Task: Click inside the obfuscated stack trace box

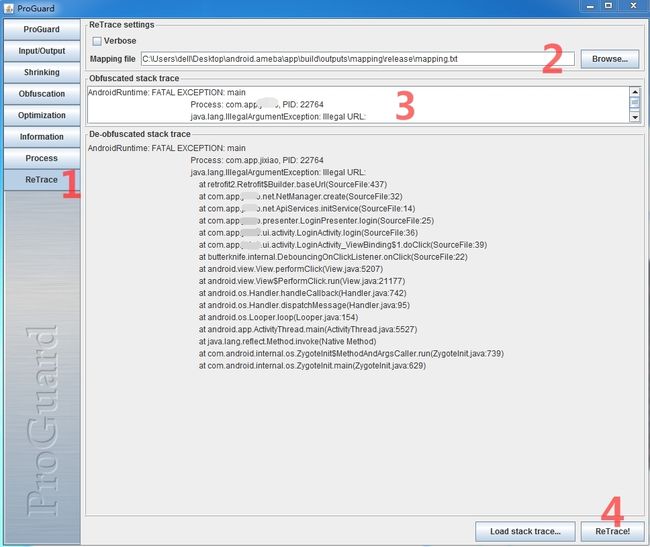Action: point(358,104)
